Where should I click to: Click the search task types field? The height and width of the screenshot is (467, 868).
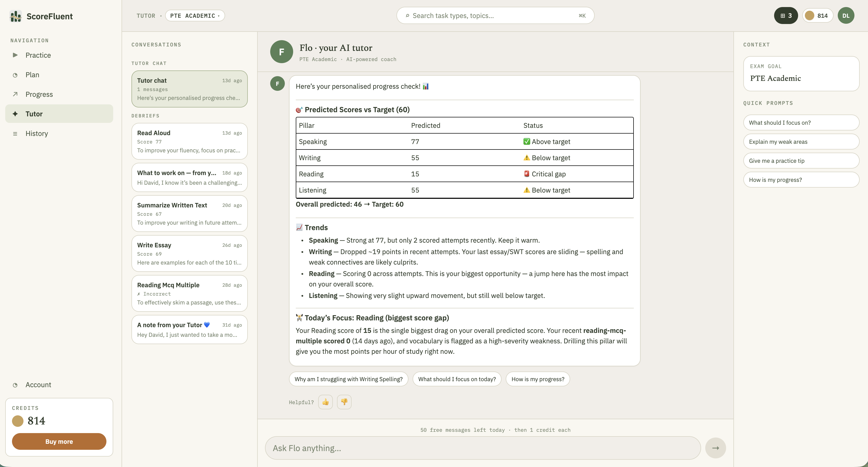(495, 15)
